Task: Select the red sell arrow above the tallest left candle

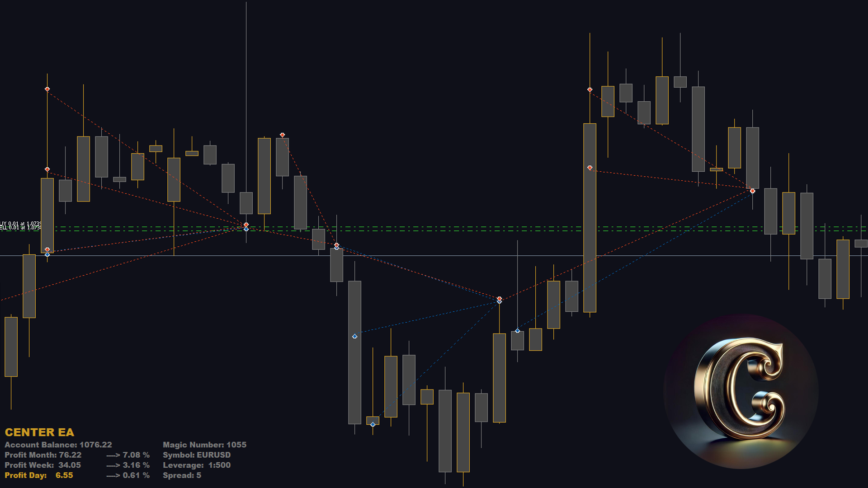Action: (x=47, y=89)
